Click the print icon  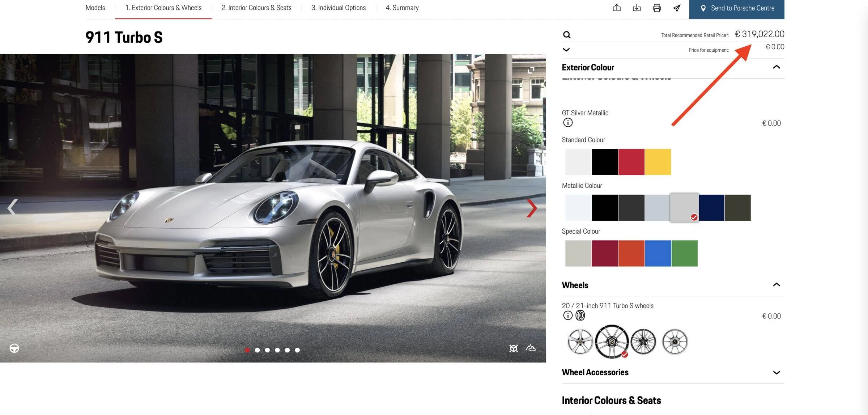tap(657, 8)
